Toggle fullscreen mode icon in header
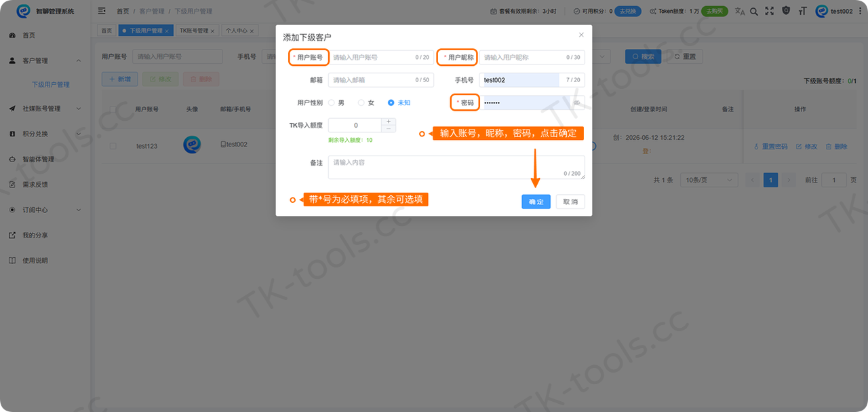The image size is (868, 412). click(769, 11)
